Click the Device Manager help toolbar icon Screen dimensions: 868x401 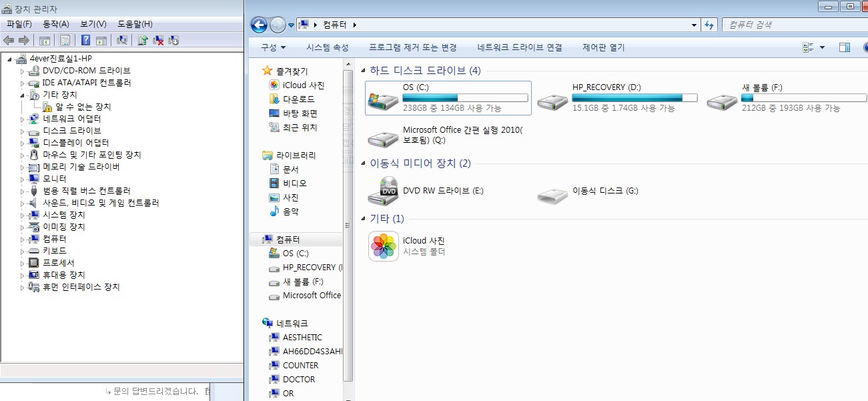85,40
